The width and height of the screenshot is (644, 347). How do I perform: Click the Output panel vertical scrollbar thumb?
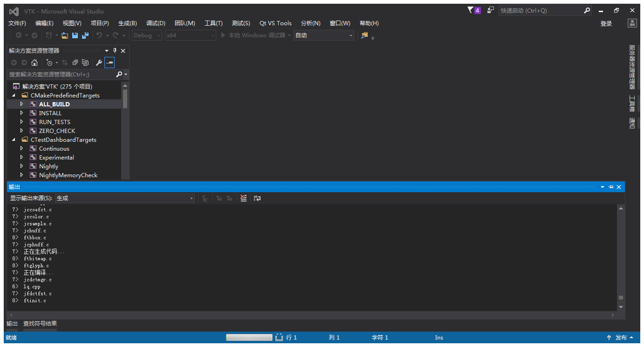click(x=620, y=298)
